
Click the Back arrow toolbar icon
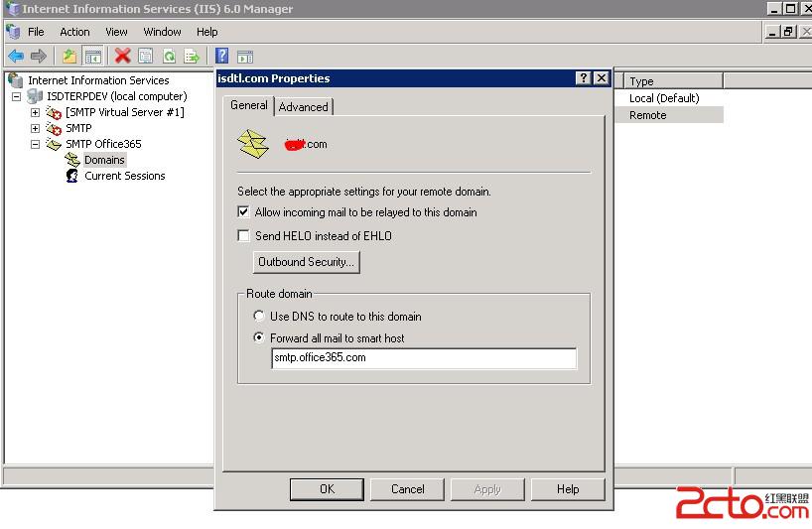point(16,56)
